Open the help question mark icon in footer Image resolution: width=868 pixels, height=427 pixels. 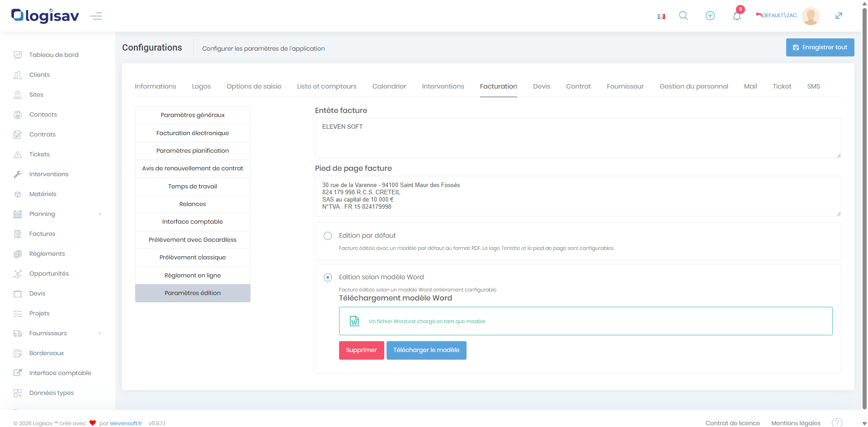[837, 422]
